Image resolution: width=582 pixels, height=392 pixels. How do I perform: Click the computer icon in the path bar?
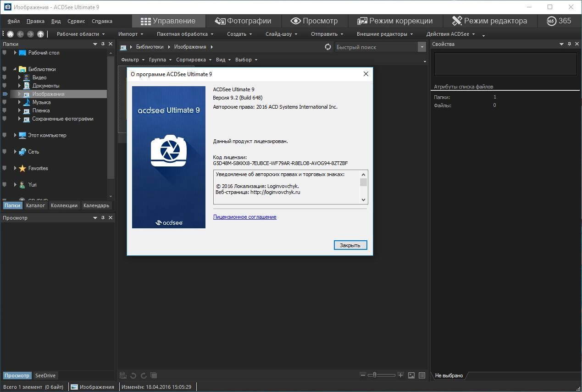click(x=123, y=47)
